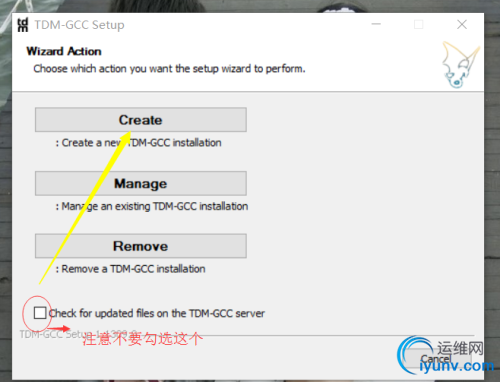Click the Create button

click(x=141, y=120)
